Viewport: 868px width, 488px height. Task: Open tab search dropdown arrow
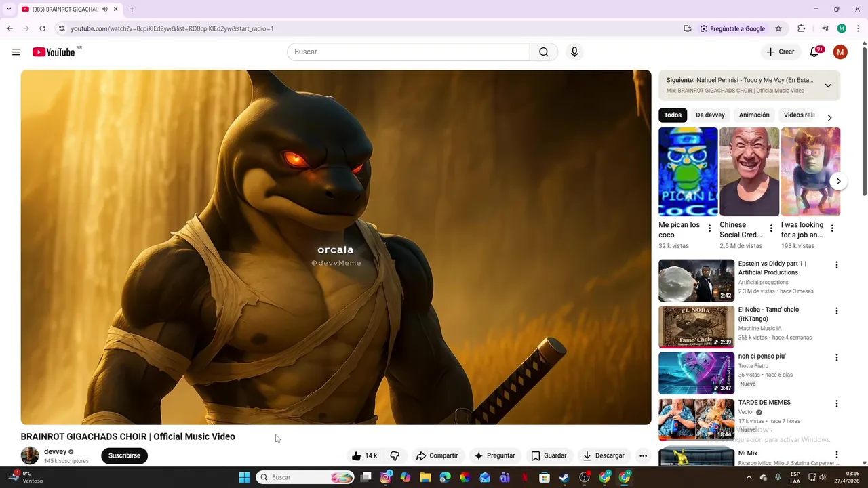9,9
